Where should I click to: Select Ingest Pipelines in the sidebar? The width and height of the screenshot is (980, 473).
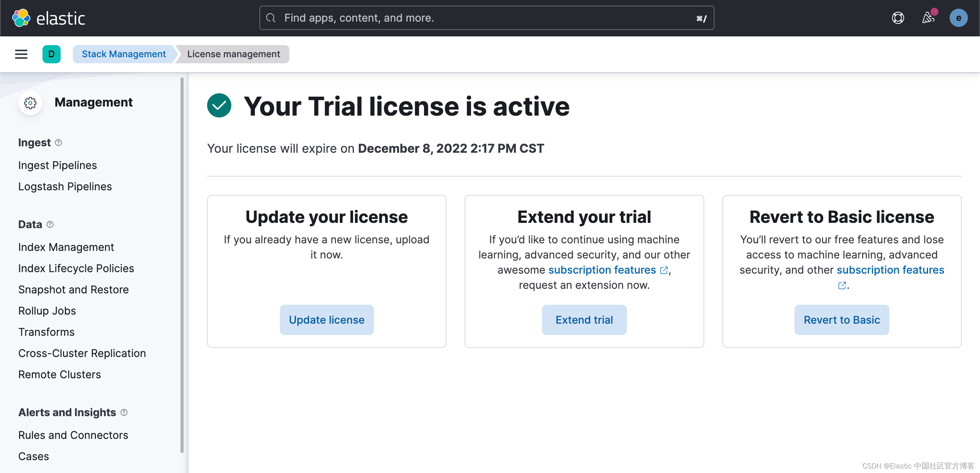coord(57,165)
